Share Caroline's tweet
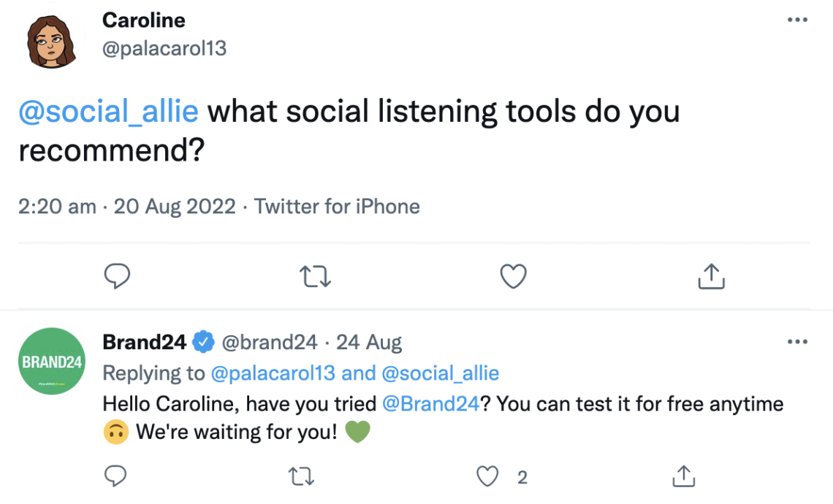The width and height of the screenshot is (833, 504). pyautogui.click(x=710, y=276)
